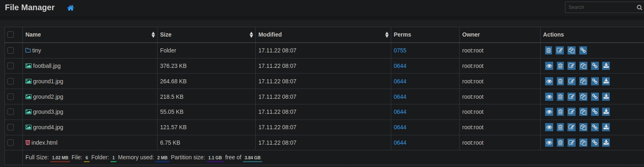Delete index.html with the trash icon

560,143
